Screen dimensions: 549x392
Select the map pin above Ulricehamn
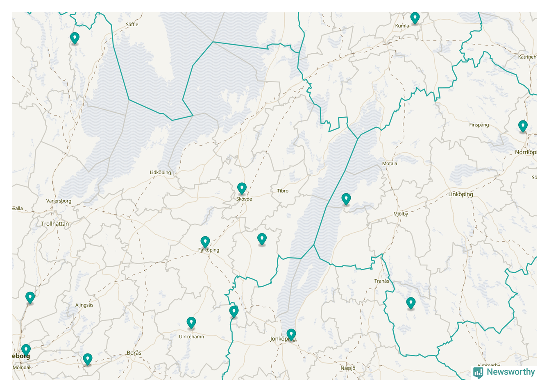(x=191, y=323)
